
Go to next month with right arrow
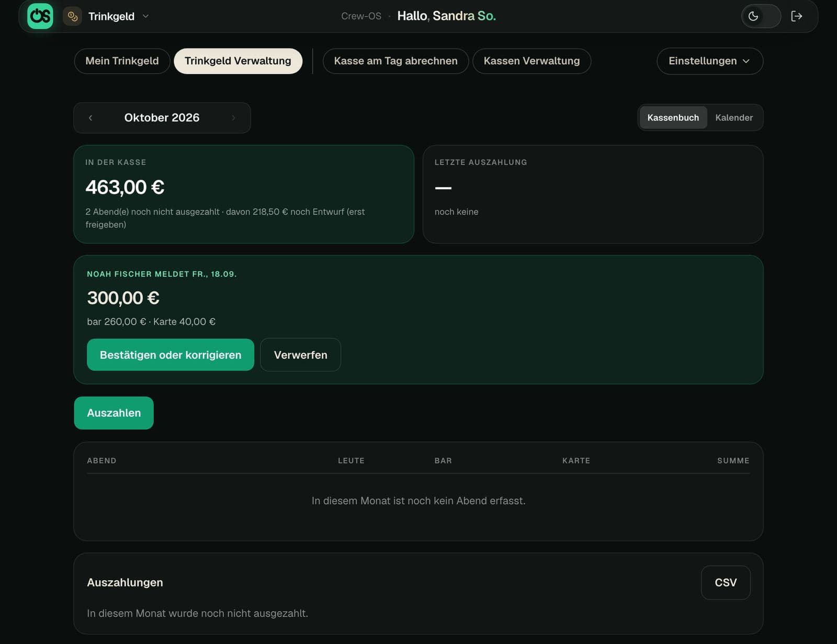tap(233, 118)
